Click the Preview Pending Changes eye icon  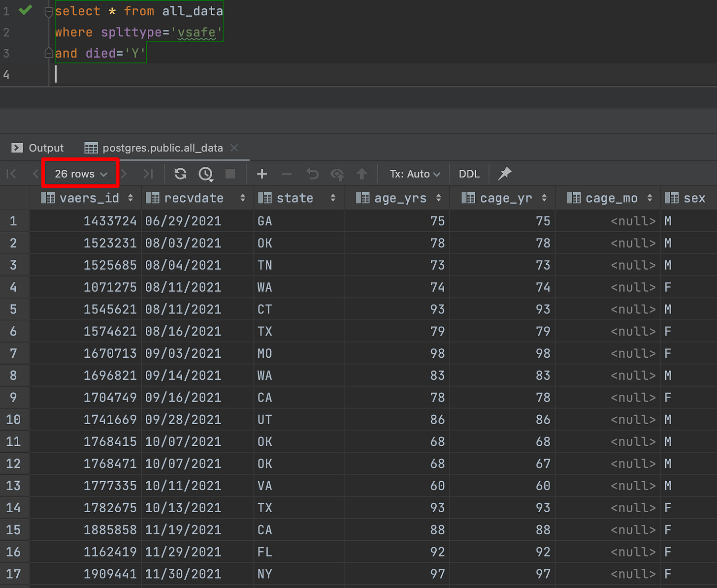point(337,174)
